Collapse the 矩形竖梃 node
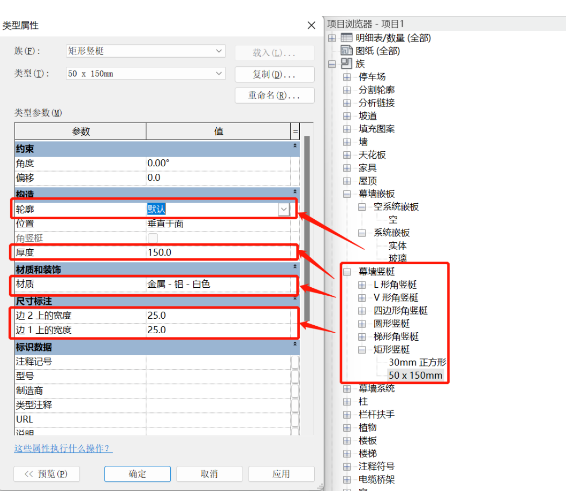Image resolution: width=566 pixels, height=491 pixels. click(362, 350)
